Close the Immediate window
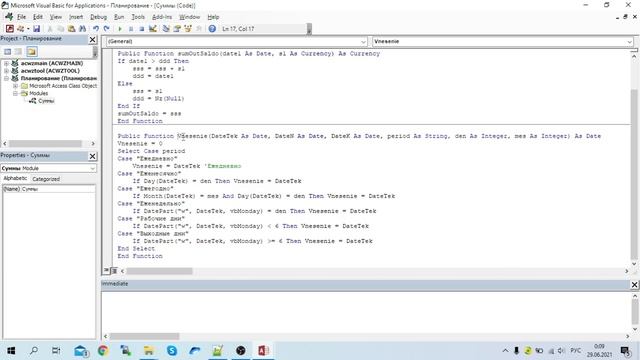Viewport: 640px width, 360px height. (x=634, y=284)
